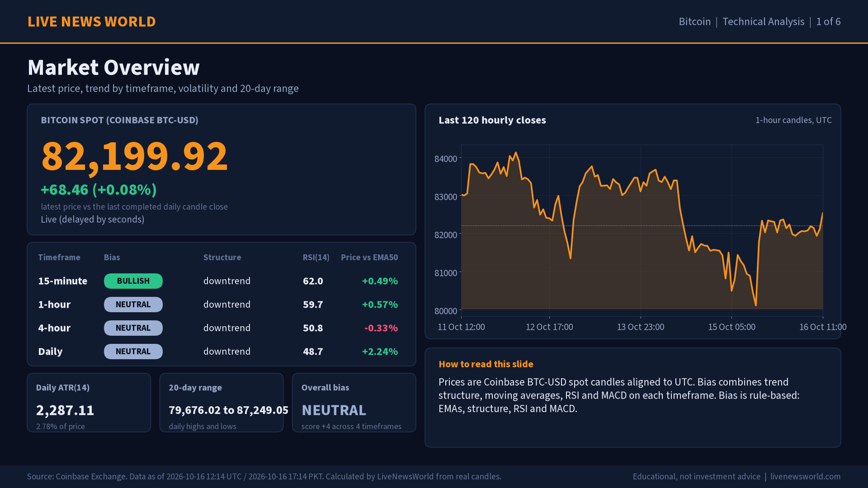Click the RSI value 48.7
Screen dimensions: 868x488
coord(313,352)
